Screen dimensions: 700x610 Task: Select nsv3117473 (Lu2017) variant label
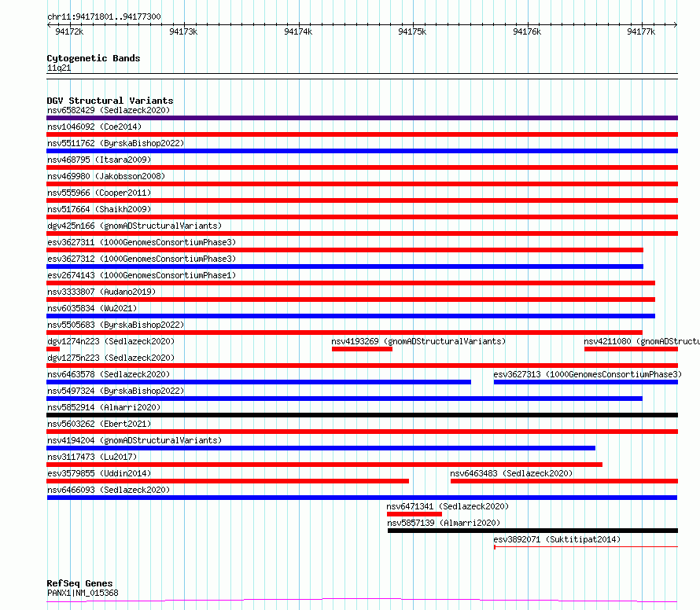coord(92,457)
